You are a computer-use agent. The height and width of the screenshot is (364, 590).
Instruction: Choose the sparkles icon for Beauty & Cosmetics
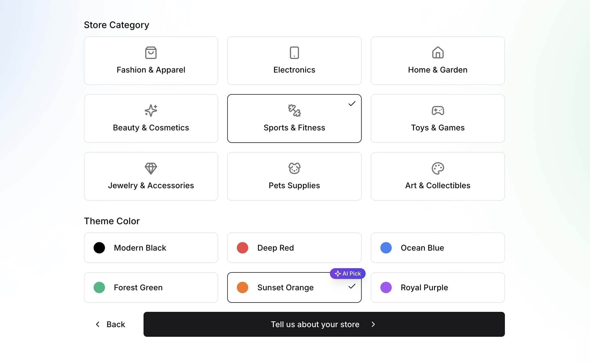tap(151, 111)
